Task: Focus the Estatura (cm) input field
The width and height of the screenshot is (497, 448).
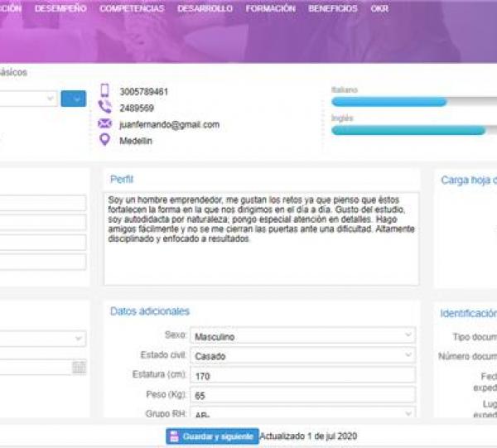Action: pos(302,375)
